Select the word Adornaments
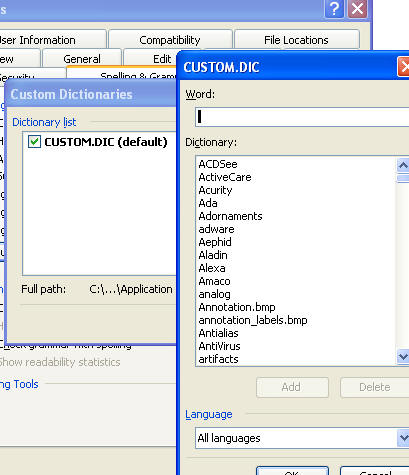409x475 pixels. (230, 216)
